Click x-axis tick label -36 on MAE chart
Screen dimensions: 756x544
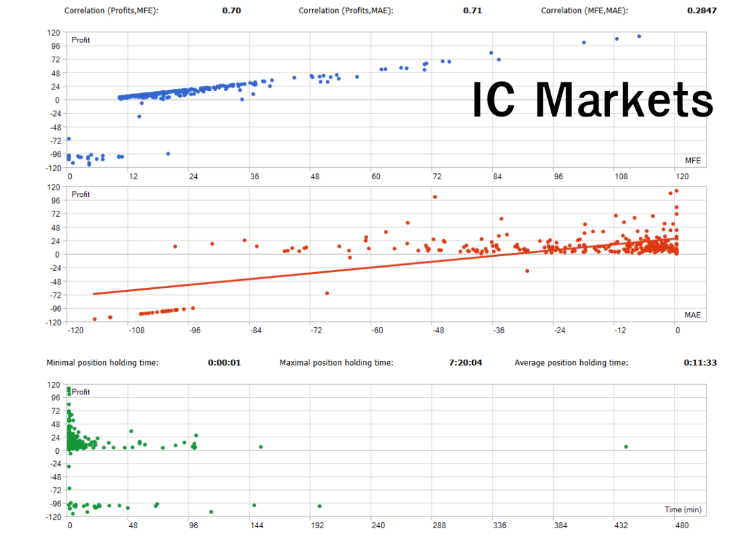tap(498, 331)
